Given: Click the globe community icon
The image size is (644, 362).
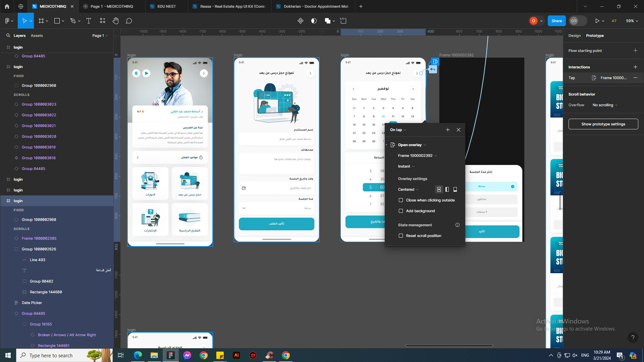Looking at the screenshot, I should tap(21, 6).
